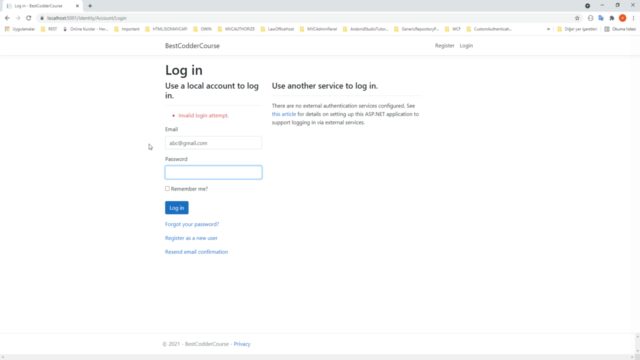Image resolution: width=640 pixels, height=360 pixels.
Task: Open the REST bookmark folder
Action: (49, 29)
